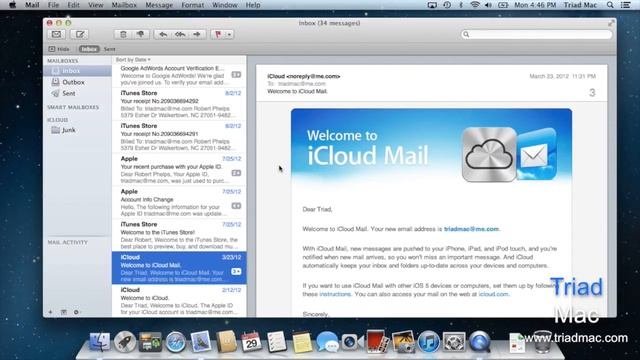
Task: Open the Google AdWords Account Verification message
Action: point(179,75)
